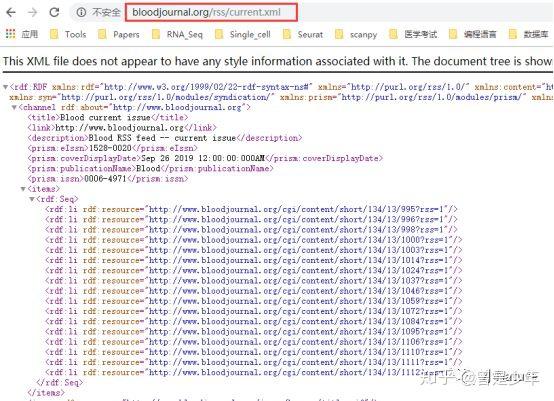Open the RNA_Seq bookmark folder

pyautogui.click(x=177, y=34)
